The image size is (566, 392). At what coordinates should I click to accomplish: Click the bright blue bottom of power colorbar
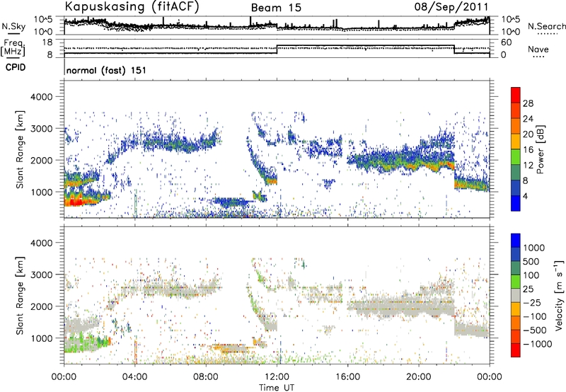516,203
